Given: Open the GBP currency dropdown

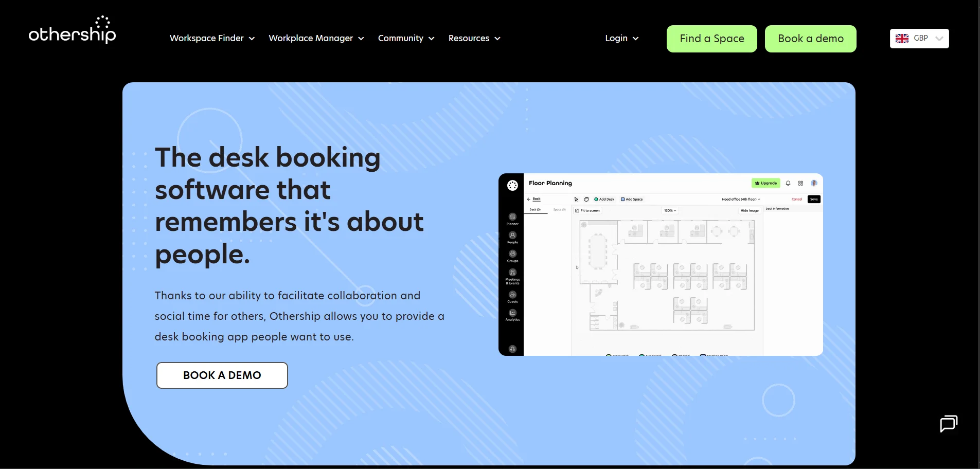Looking at the screenshot, I should click(920, 38).
